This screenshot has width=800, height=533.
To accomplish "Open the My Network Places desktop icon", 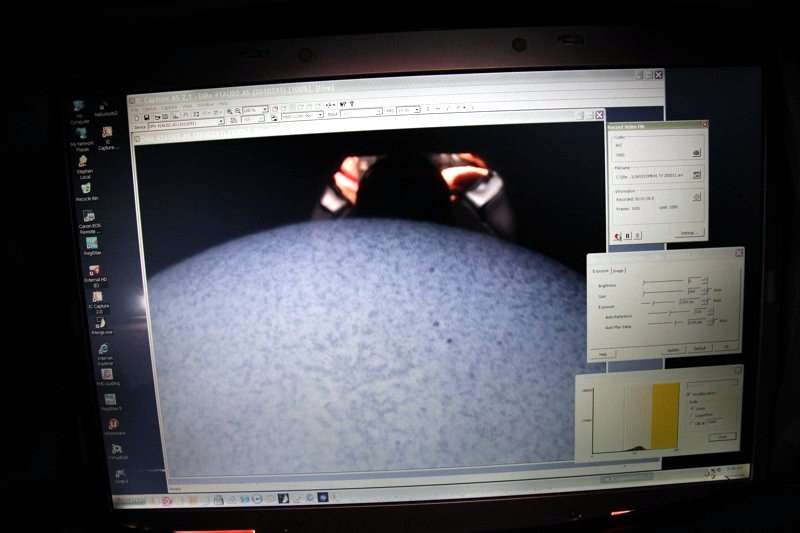I will pos(82,139).
